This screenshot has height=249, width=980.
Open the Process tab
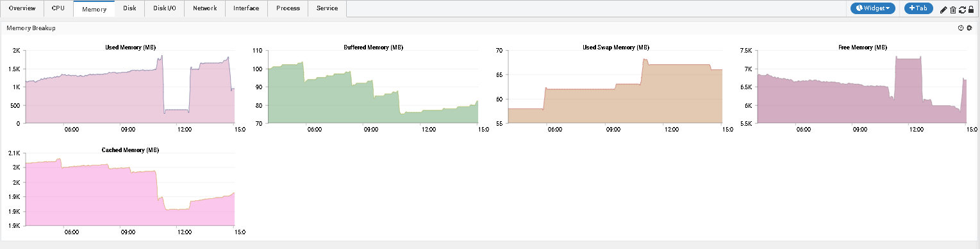click(x=288, y=8)
